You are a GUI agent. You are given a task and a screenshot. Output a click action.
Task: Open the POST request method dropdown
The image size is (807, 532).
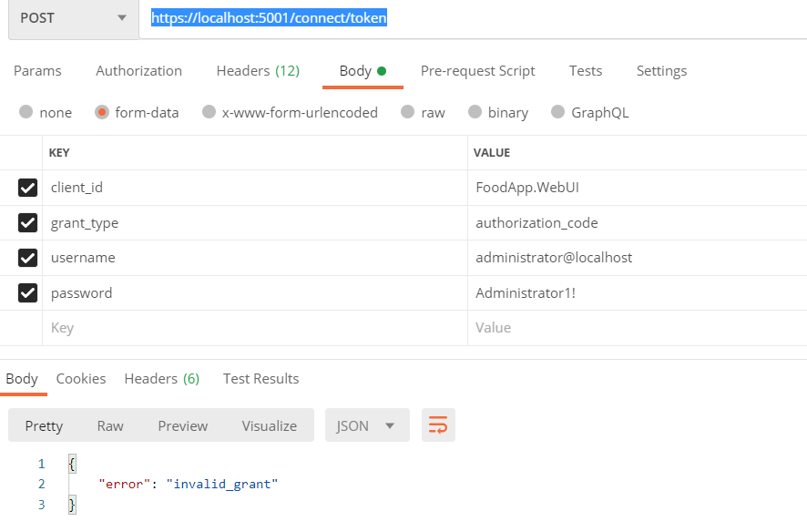73,17
